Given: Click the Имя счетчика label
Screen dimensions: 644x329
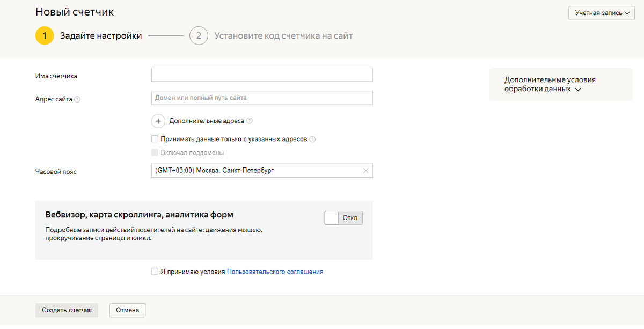Looking at the screenshot, I should click(x=56, y=76).
